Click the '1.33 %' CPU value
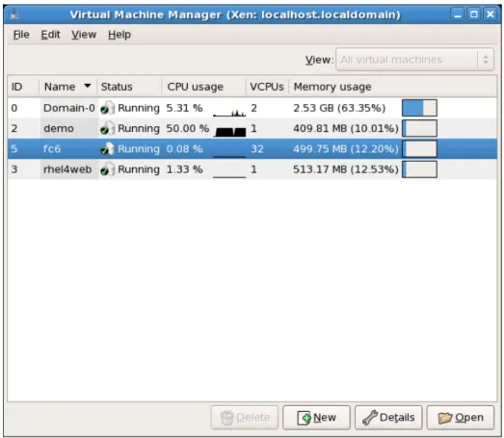504x438 pixels. (x=184, y=169)
